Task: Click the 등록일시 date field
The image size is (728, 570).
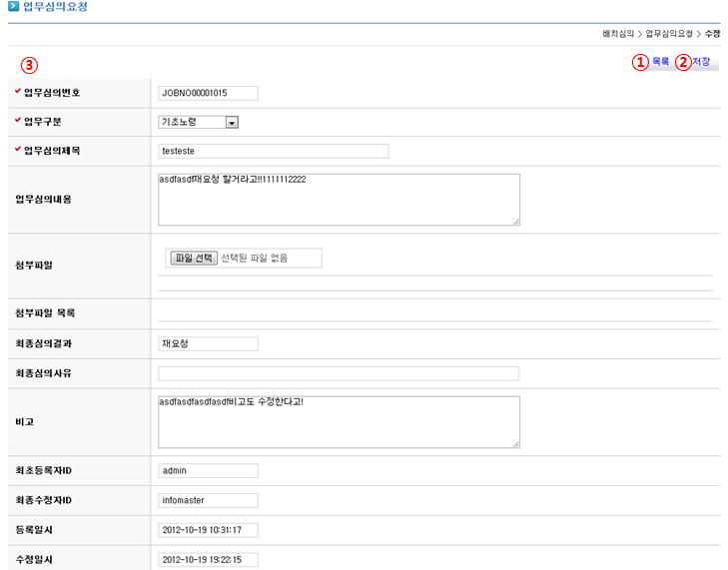Action: click(x=208, y=529)
